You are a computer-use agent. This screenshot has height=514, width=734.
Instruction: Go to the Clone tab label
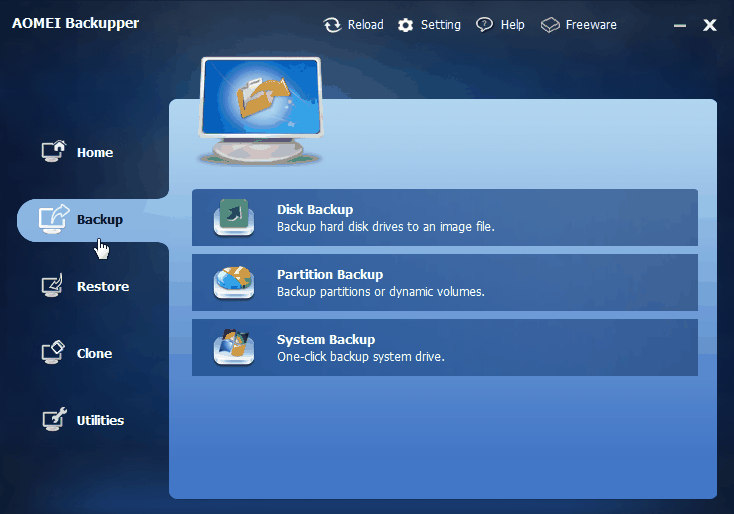point(95,353)
